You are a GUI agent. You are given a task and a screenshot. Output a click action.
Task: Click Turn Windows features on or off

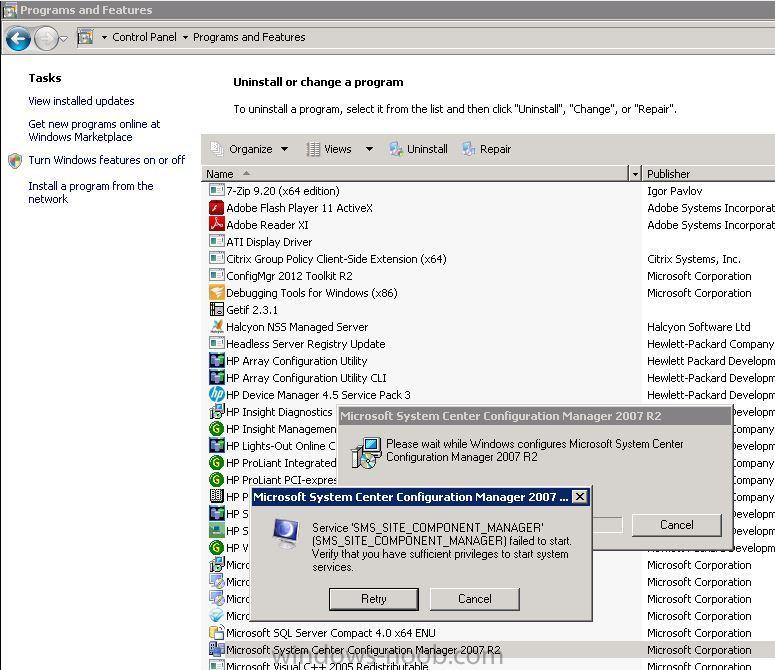tap(106, 160)
